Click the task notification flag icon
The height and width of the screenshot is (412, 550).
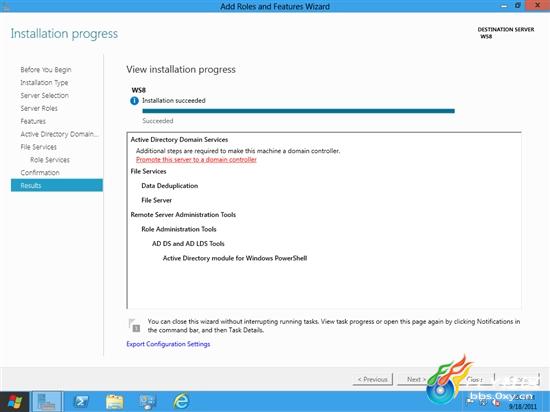[134, 325]
